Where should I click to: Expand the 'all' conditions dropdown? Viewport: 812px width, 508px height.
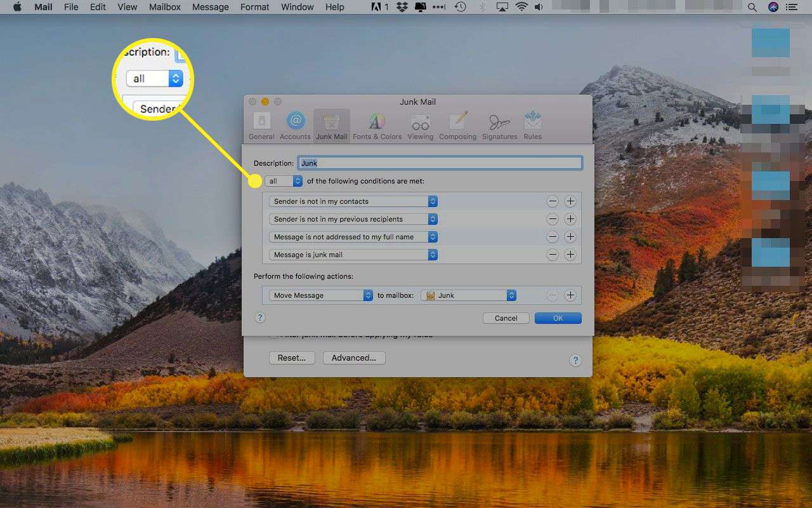pos(284,181)
